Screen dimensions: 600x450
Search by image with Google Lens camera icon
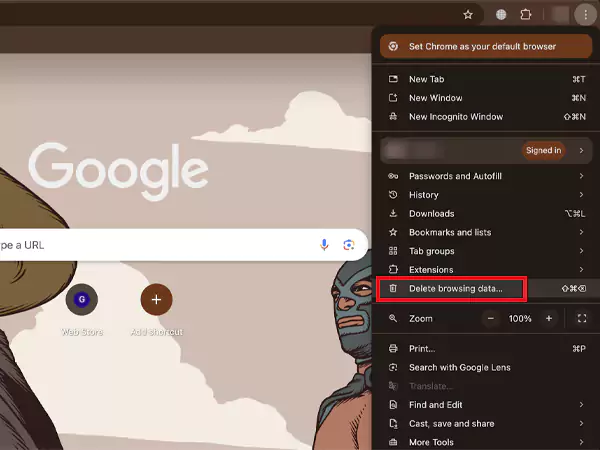pos(349,245)
